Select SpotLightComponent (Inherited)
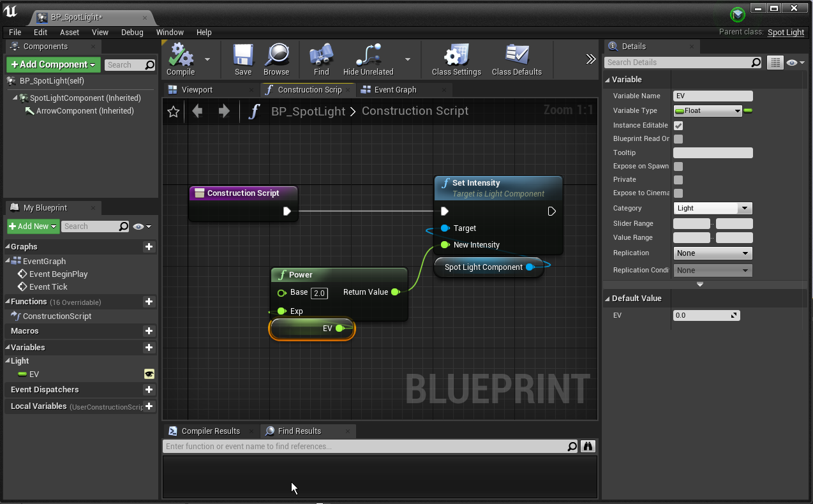Viewport: 813px width, 504px height. [x=85, y=98]
